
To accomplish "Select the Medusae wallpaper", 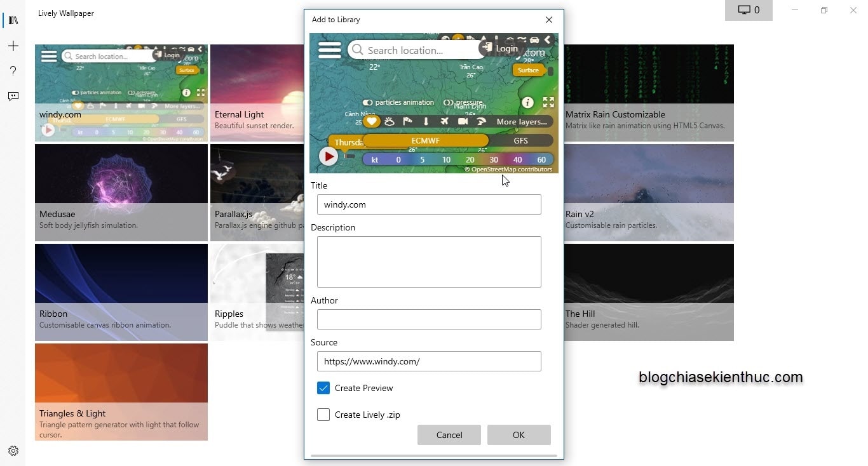I will pyautogui.click(x=121, y=192).
